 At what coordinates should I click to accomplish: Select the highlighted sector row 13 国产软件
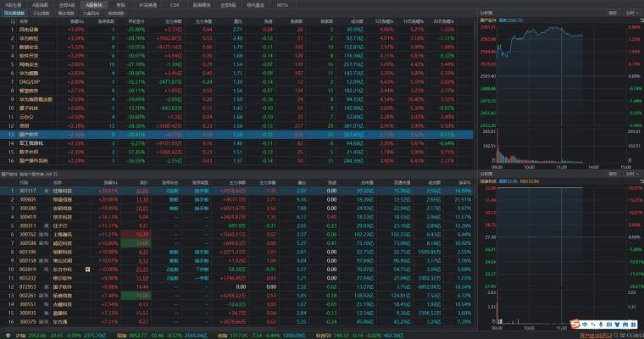[236, 135]
